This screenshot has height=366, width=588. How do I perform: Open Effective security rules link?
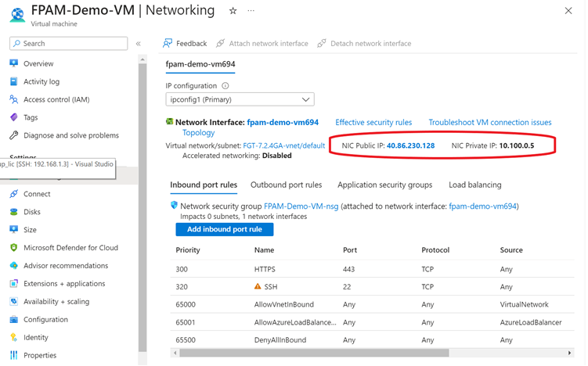(x=373, y=123)
